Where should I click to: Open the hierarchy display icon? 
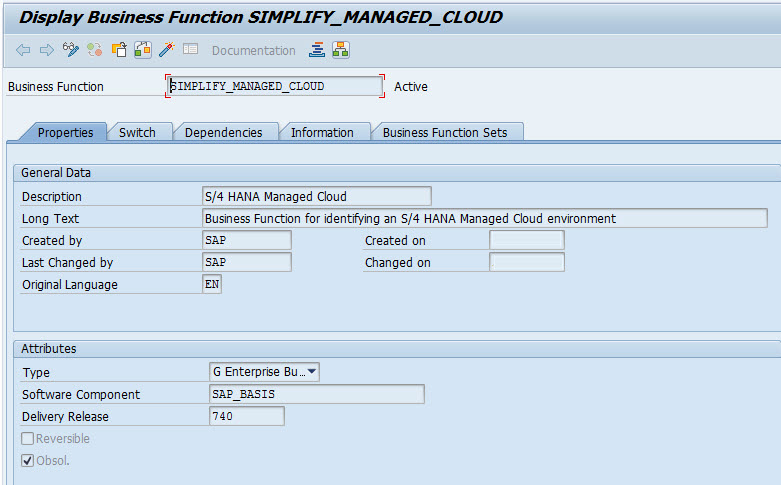pyautogui.click(x=341, y=50)
